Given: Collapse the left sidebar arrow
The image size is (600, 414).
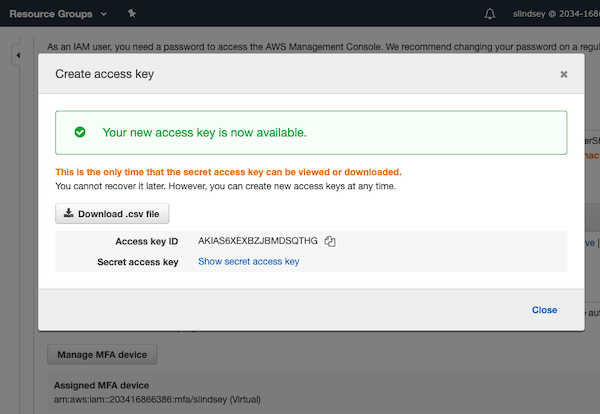Looking at the screenshot, I should pos(18,55).
